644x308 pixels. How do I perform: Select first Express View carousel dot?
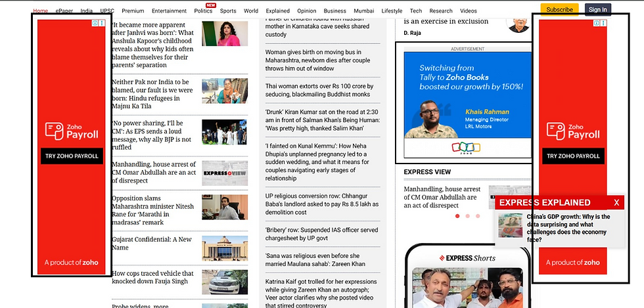tap(457, 216)
